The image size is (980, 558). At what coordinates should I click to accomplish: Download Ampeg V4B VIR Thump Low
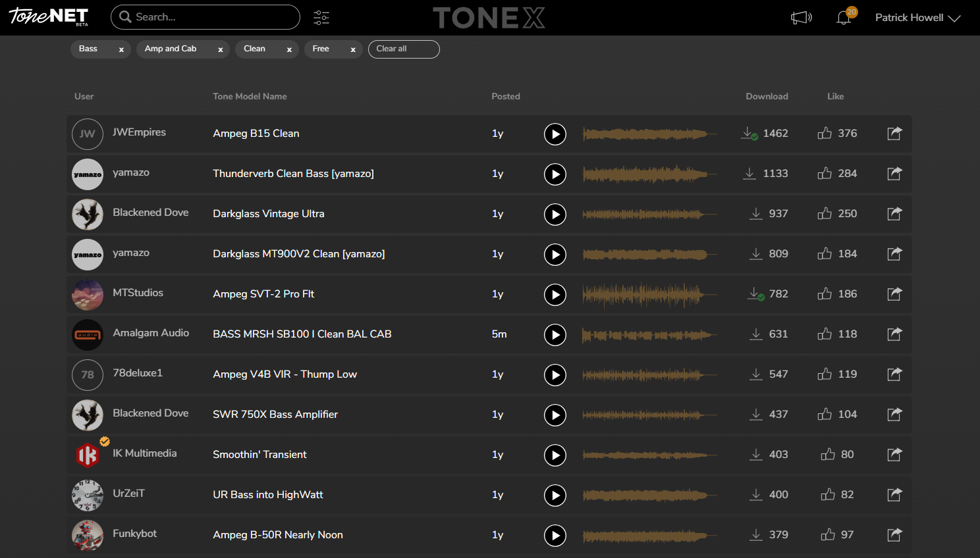click(756, 374)
